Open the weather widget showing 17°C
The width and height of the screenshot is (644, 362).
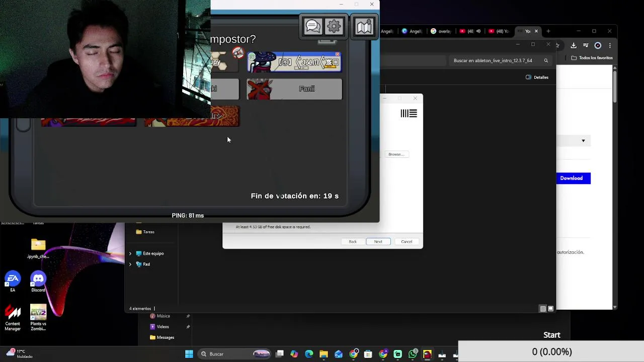[x=20, y=354]
